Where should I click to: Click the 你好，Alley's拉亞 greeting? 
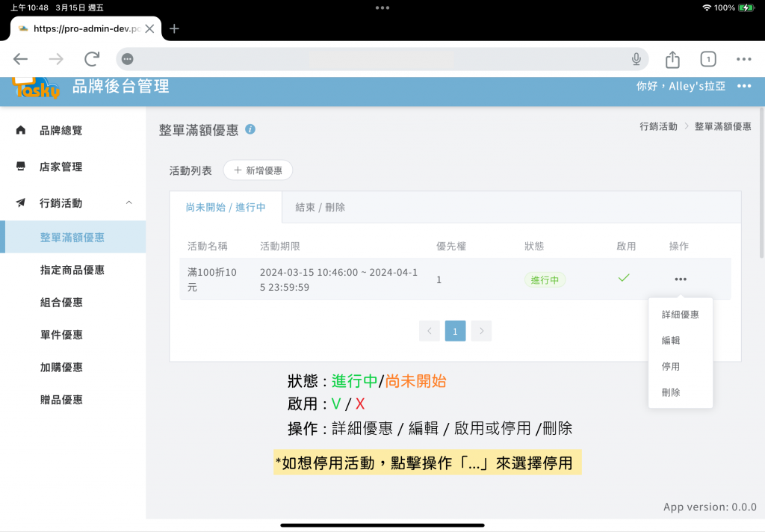coord(680,86)
